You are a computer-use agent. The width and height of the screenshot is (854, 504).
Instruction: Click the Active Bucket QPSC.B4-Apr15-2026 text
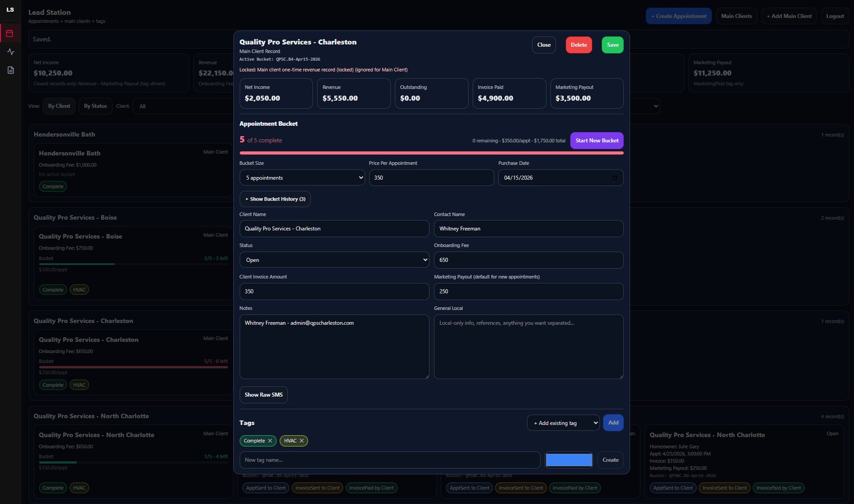(280, 59)
